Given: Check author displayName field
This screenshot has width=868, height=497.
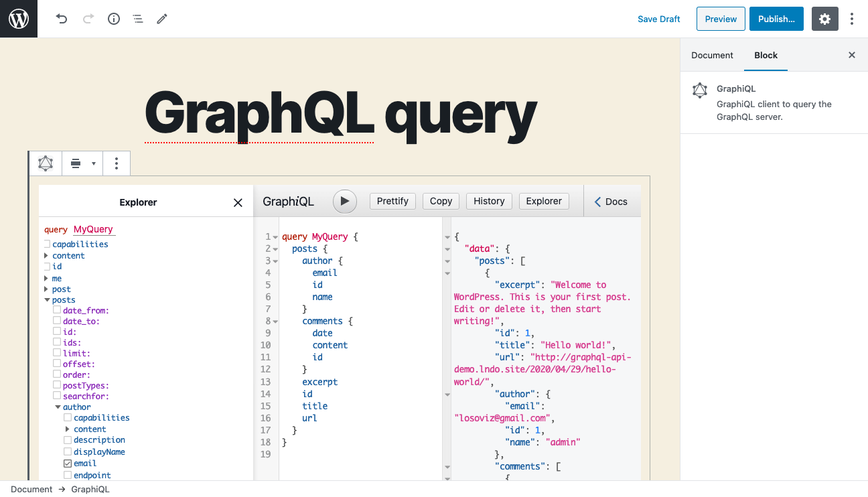Looking at the screenshot, I should tap(68, 452).
